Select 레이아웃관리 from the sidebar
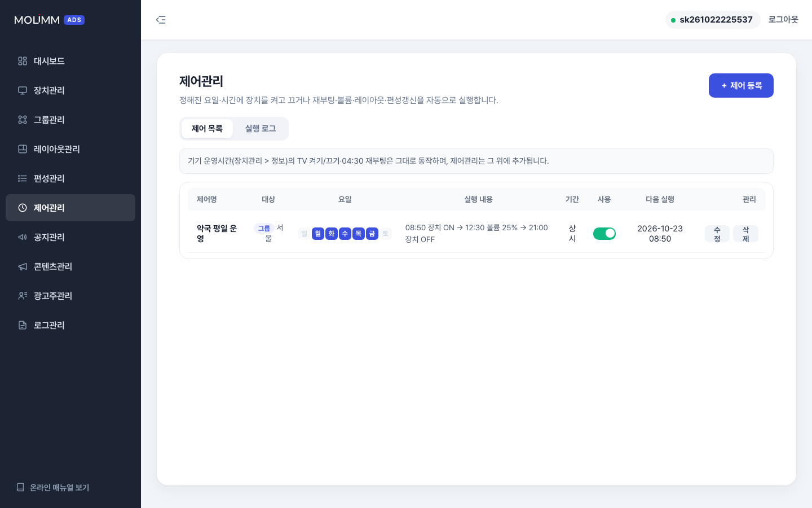This screenshot has height=508, width=812. tap(70, 149)
